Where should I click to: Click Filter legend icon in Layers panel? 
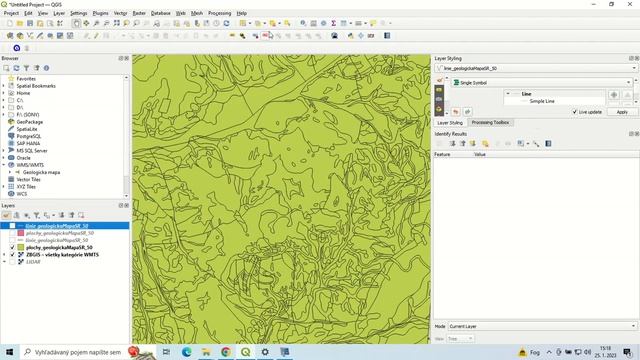[37, 216]
